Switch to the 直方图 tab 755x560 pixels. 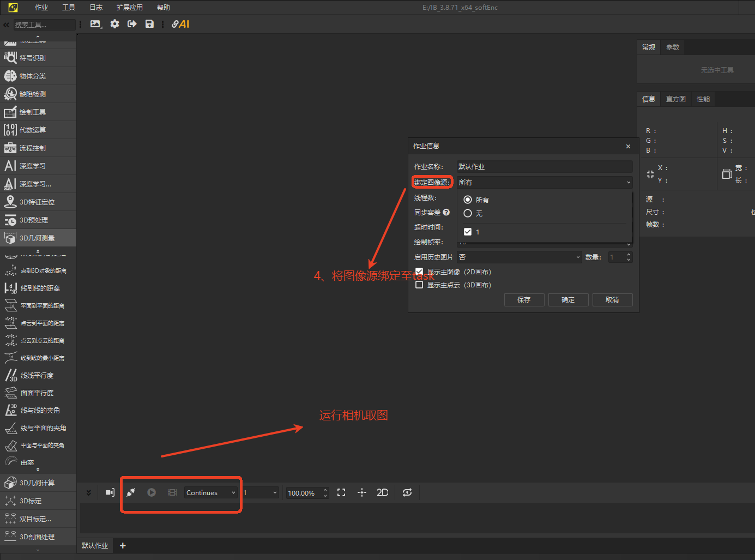pos(676,99)
